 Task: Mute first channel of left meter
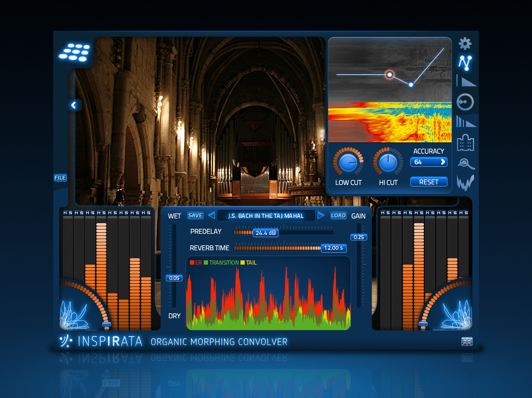65,213
